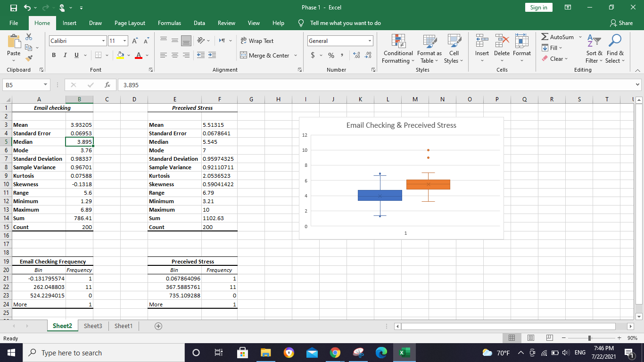This screenshot has height=362, width=644.
Task: Click the Cell Styles button
Action: click(454, 49)
